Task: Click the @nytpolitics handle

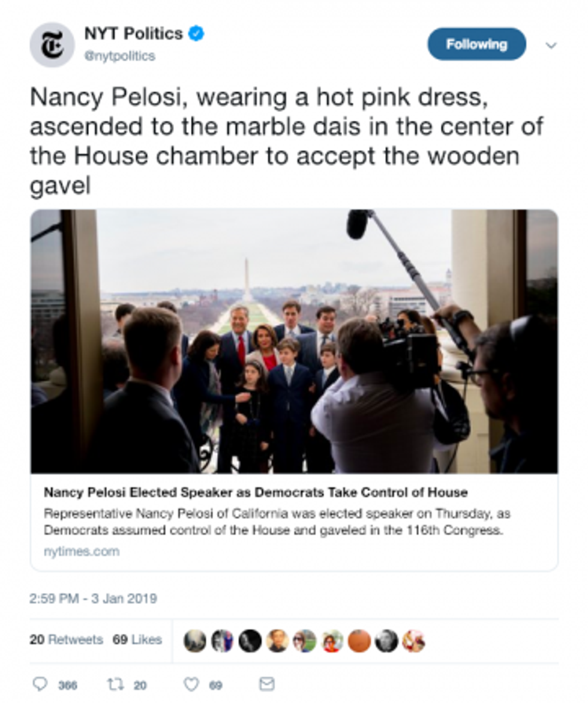Action: [120, 56]
